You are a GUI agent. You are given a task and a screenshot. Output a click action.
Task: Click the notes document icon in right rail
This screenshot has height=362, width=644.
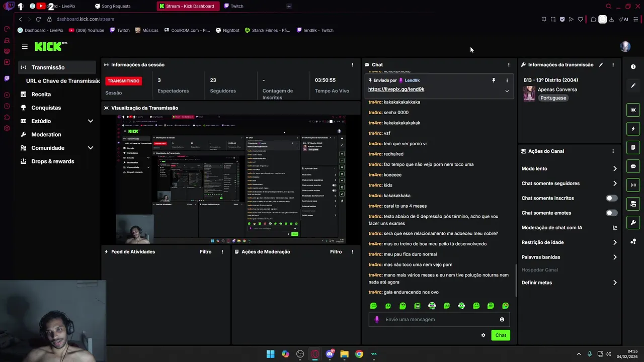click(x=633, y=148)
